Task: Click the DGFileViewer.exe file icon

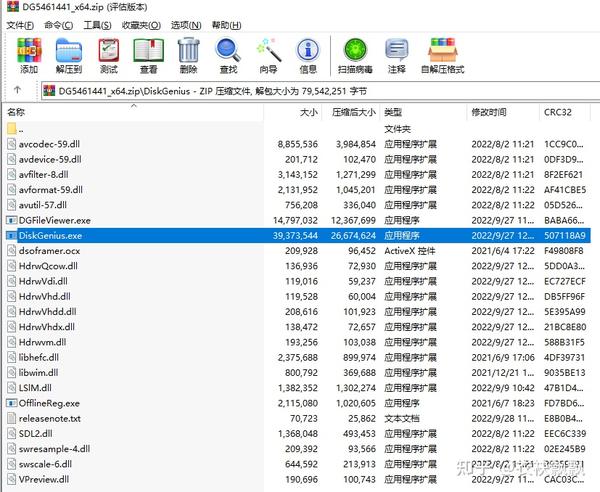Action: (x=12, y=220)
